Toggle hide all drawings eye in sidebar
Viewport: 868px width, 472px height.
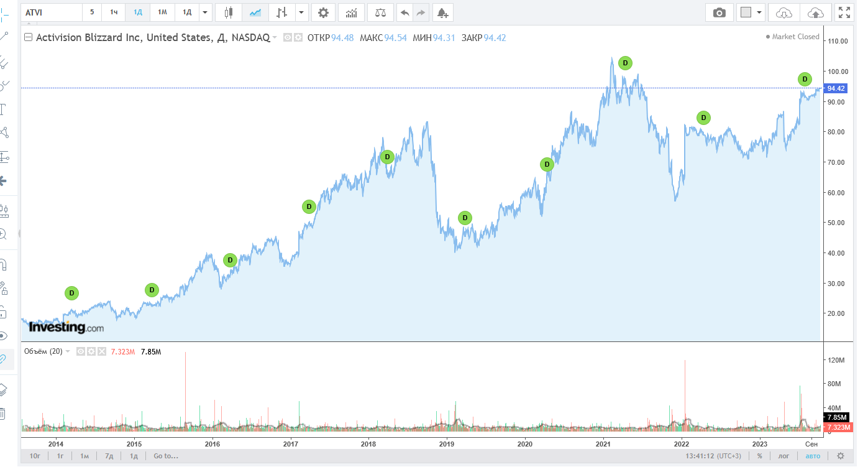coord(3,336)
